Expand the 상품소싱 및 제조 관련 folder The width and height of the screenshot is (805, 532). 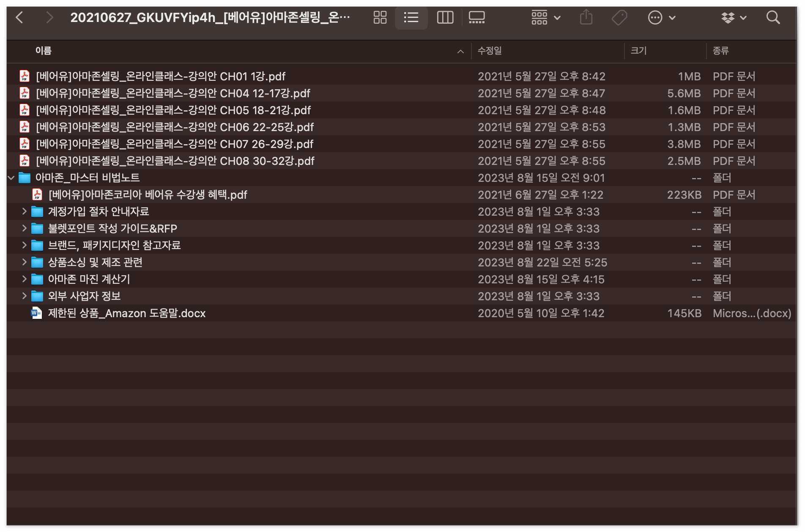pyautogui.click(x=24, y=262)
